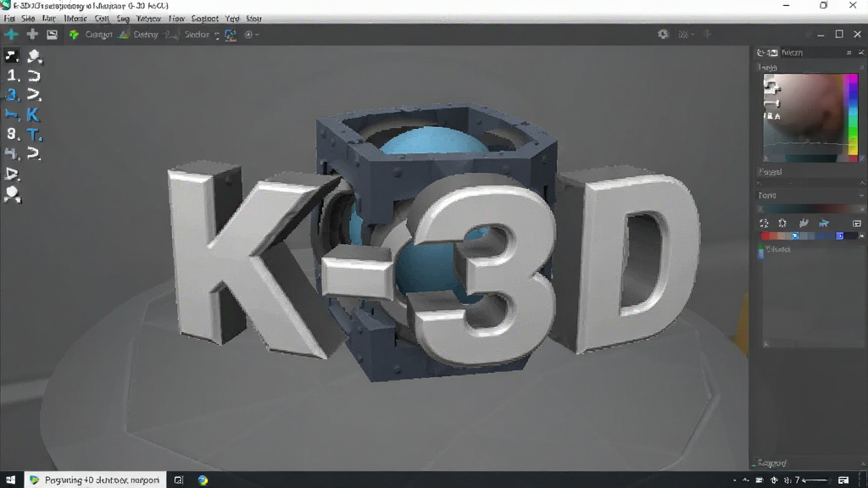Screen dimensions: 868x488
Task: Click the K-3D app button in the taskbar
Action: pos(95,480)
